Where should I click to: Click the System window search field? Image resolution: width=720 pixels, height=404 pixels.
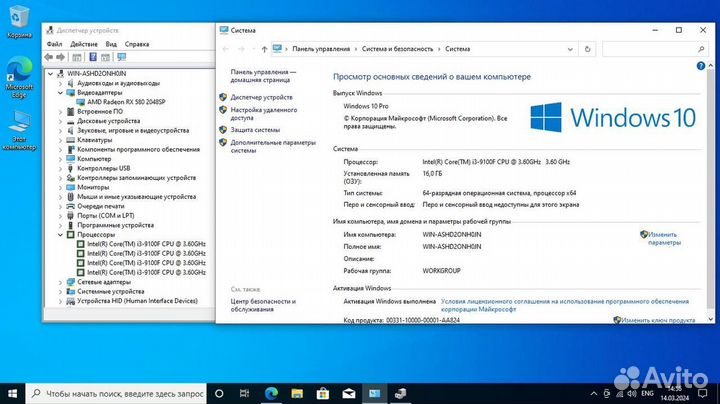654,49
